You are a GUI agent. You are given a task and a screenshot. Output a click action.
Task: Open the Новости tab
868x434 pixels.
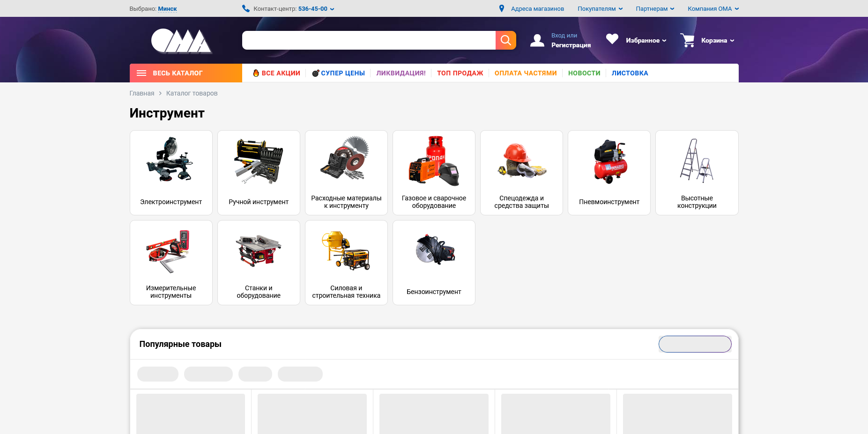coord(584,73)
